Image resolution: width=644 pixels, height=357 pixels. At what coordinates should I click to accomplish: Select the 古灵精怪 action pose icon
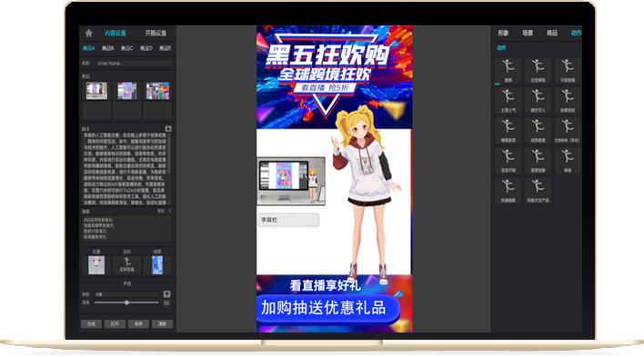(x=538, y=70)
